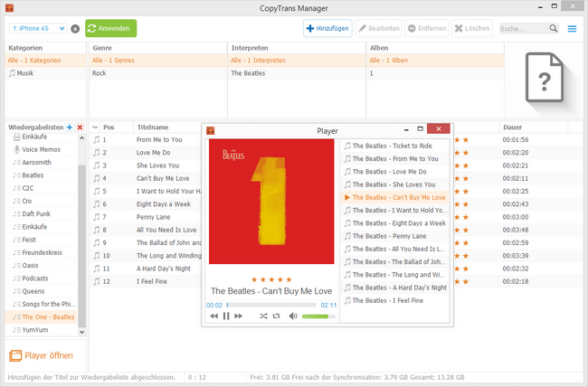Click the green Anwenden button
The height and width of the screenshot is (387, 588).
tap(111, 29)
